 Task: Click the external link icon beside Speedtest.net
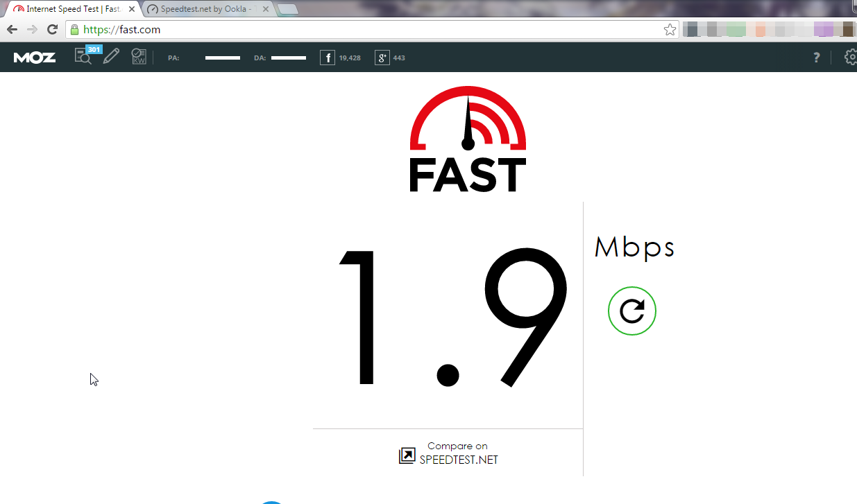(x=407, y=455)
